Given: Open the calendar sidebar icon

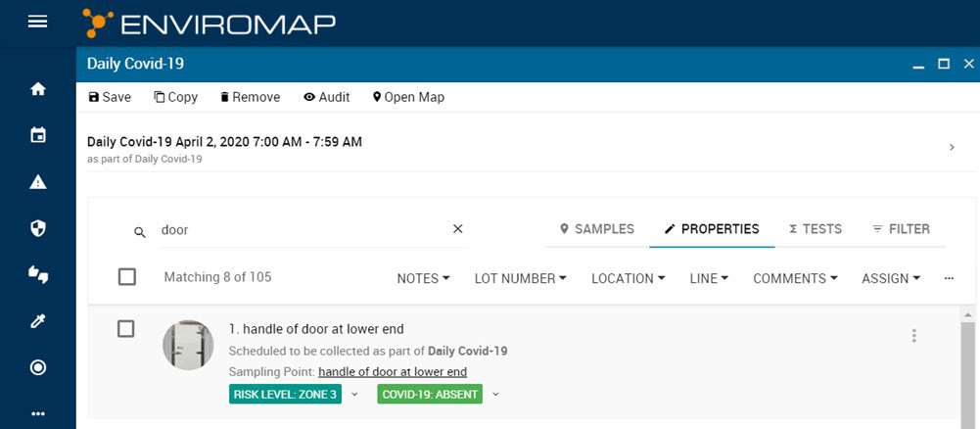Looking at the screenshot, I should [38, 135].
